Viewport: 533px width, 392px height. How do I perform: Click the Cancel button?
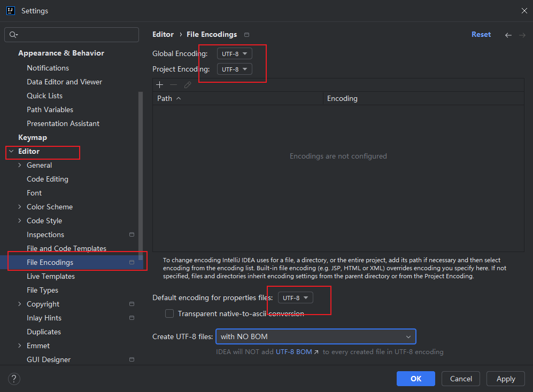click(x=461, y=379)
